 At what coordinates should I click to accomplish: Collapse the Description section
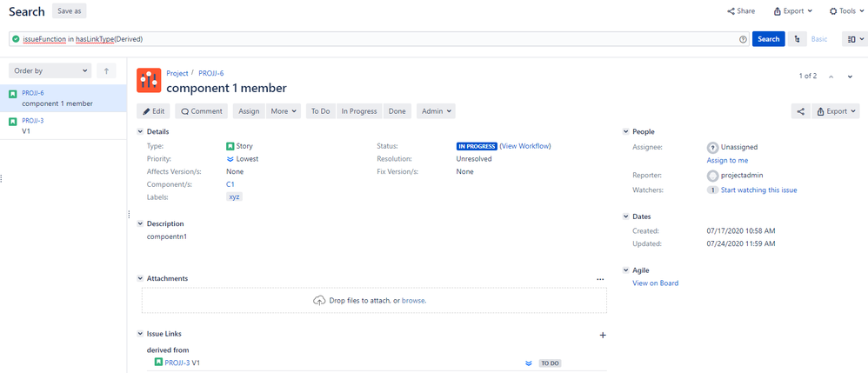(x=140, y=223)
